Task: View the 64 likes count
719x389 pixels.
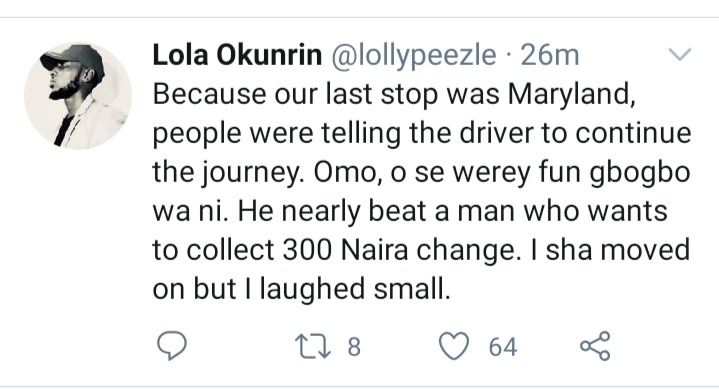Action: (x=503, y=347)
